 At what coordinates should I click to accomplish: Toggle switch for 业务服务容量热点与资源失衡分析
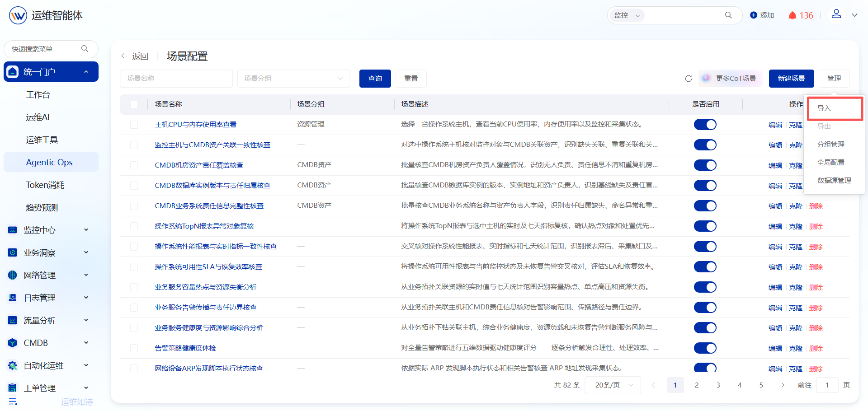(705, 287)
